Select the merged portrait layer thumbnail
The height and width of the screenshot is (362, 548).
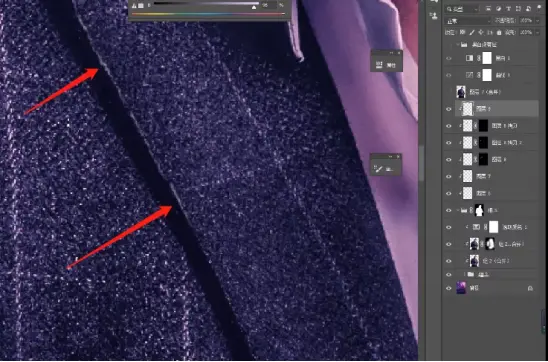461,92
